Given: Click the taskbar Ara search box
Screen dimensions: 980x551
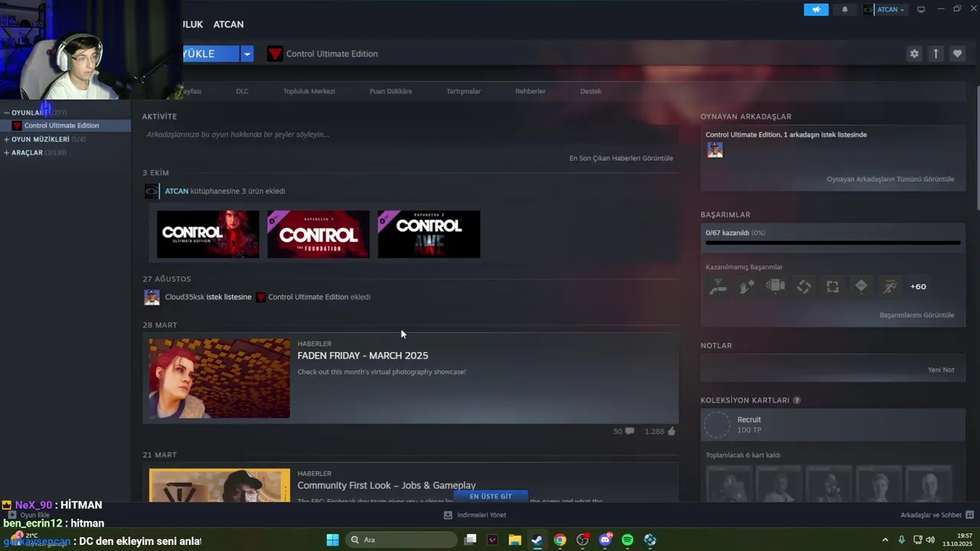Looking at the screenshot, I should click(x=402, y=540).
